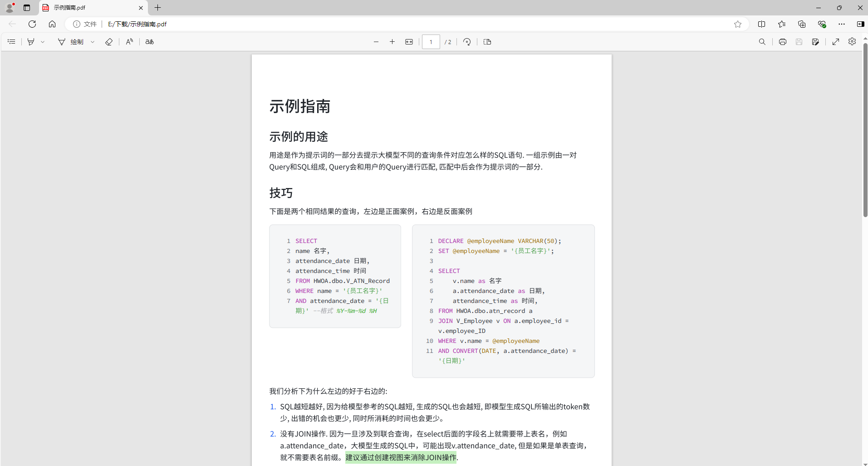This screenshot has width=868, height=466.
Task: Toggle the page view layout button
Action: point(487,42)
